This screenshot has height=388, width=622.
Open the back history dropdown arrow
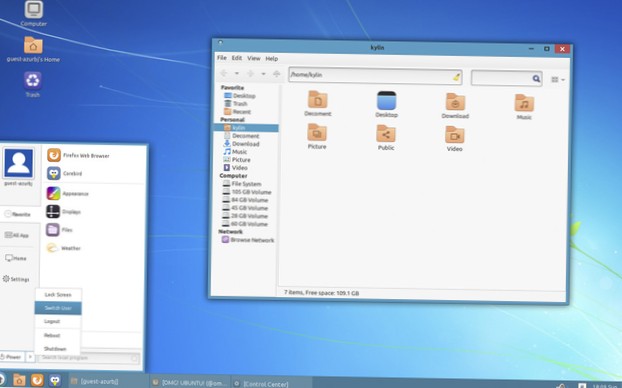tap(237, 74)
